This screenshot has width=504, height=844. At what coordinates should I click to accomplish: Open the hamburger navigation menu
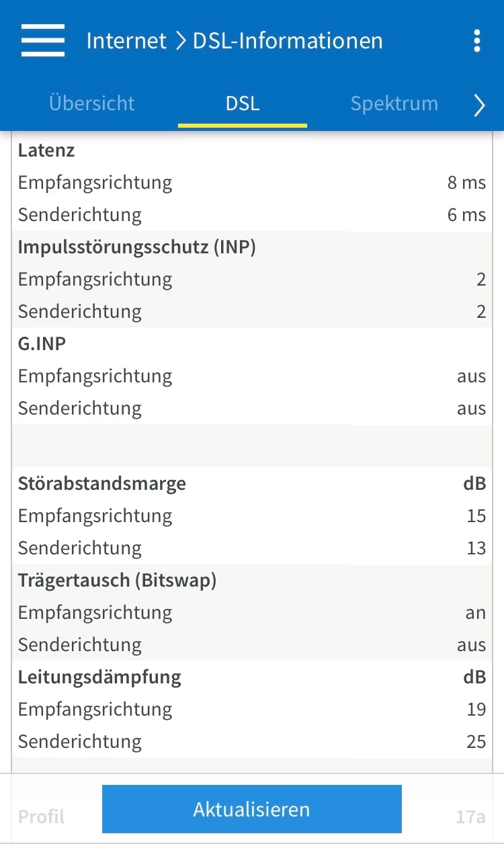click(x=43, y=40)
